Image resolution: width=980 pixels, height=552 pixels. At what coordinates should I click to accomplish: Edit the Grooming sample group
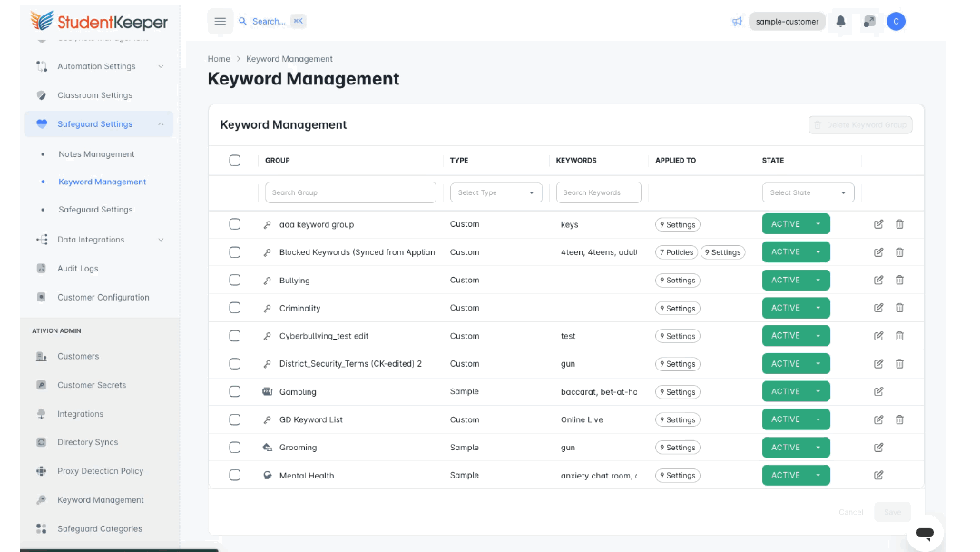[878, 447]
